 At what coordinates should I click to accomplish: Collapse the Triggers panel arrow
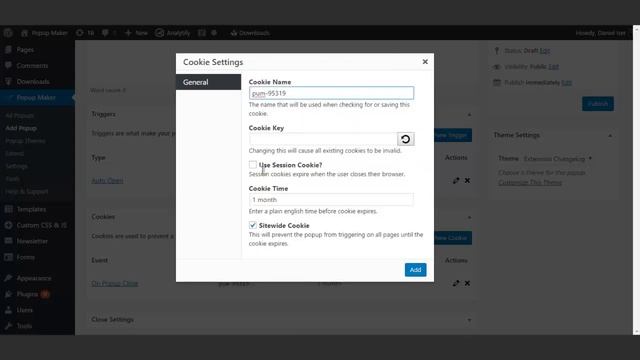469,114
